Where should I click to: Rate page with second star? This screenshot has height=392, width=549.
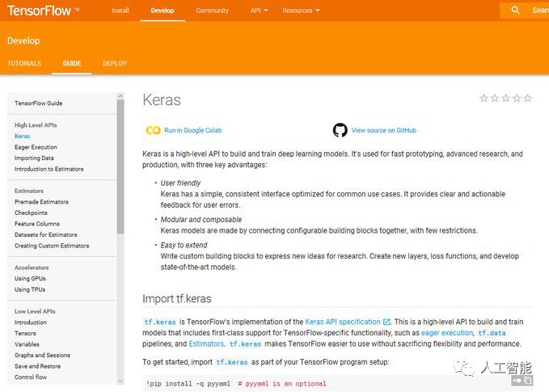tap(495, 98)
